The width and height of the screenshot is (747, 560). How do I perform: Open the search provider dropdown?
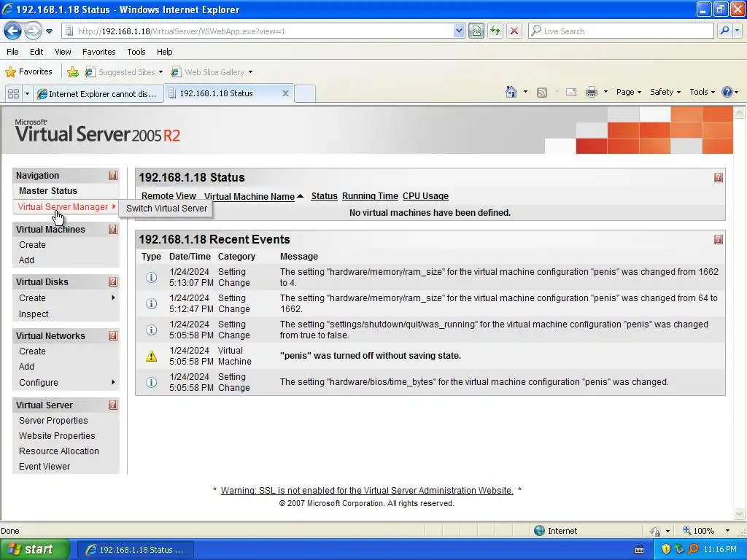(x=737, y=31)
